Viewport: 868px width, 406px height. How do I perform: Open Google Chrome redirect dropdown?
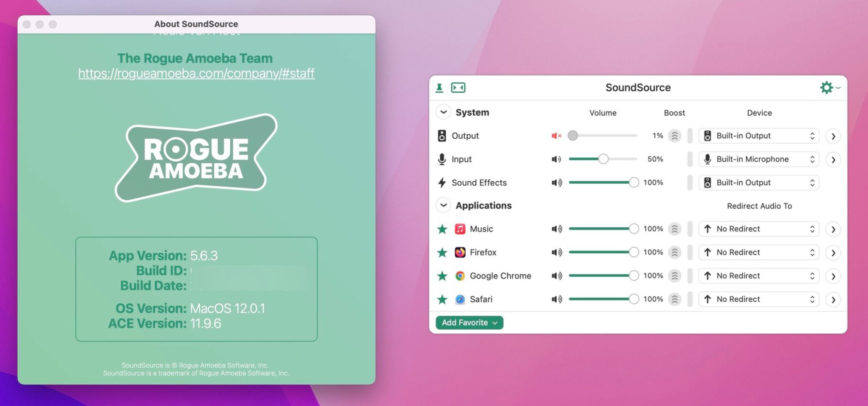point(759,276)
